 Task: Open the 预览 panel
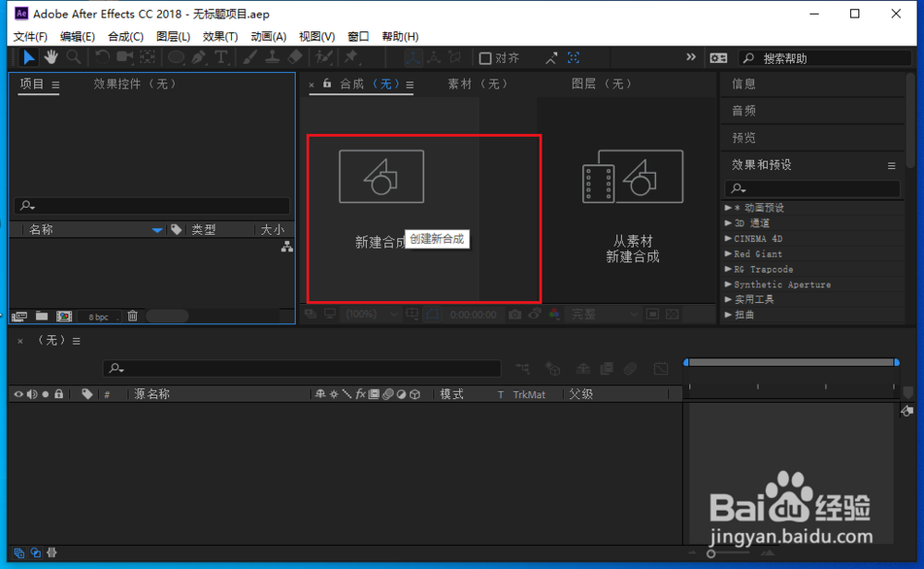pos(744,138)
